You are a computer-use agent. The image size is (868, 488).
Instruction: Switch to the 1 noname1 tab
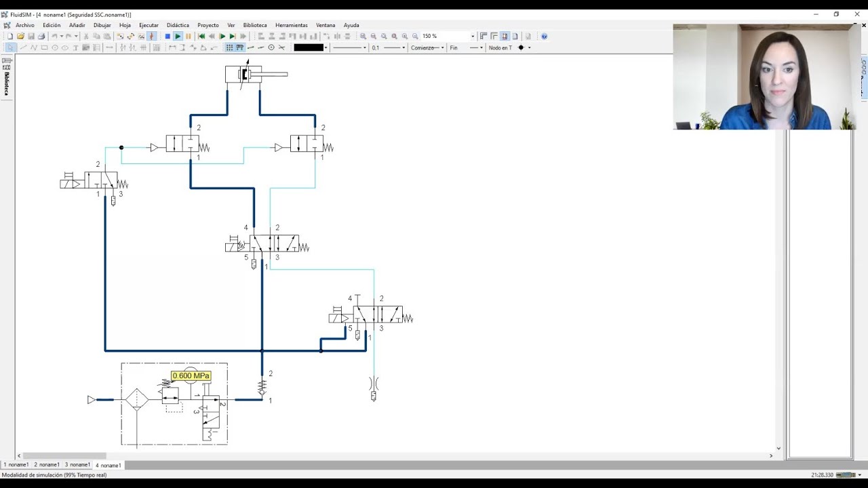16,465
